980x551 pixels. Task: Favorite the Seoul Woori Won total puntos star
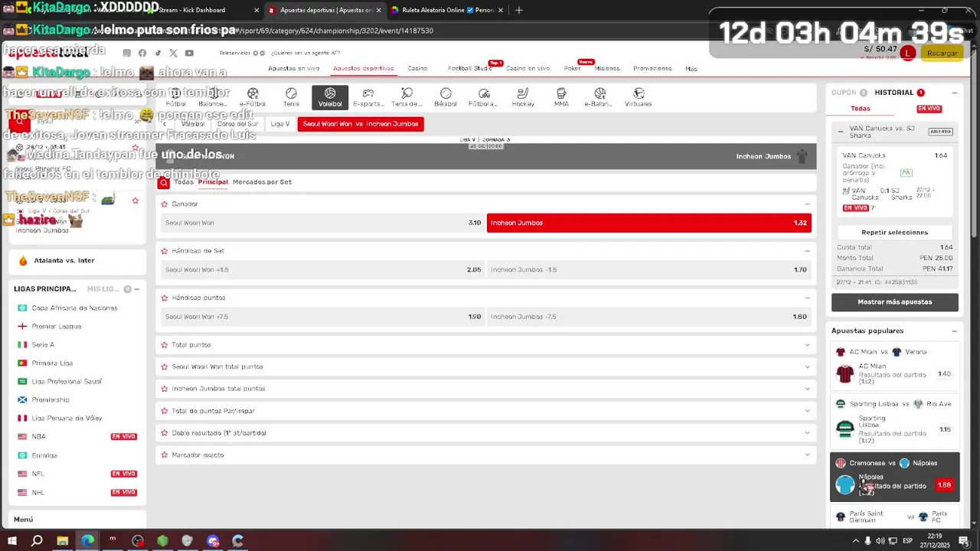pos(164,367)
